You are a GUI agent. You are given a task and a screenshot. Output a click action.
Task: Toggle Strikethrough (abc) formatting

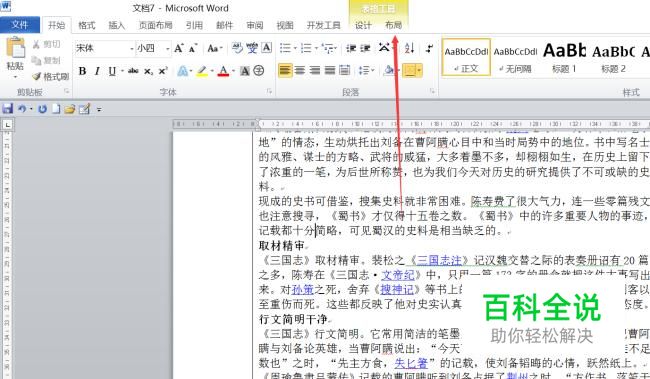click(x=133, y=71)
